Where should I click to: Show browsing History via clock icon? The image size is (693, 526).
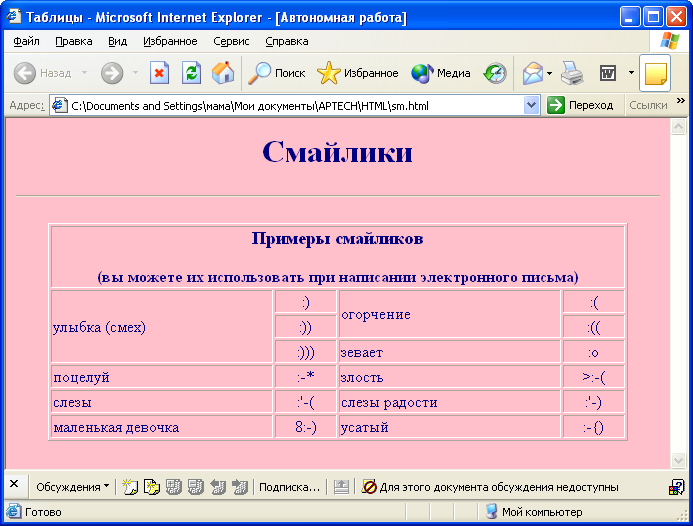click(x=495, y=73)
